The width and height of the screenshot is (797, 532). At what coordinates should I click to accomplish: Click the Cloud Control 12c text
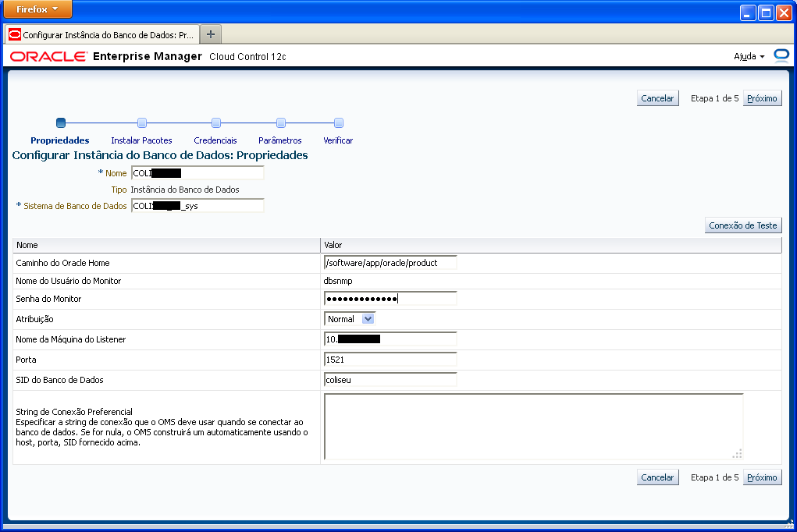(x=247, y=57)
